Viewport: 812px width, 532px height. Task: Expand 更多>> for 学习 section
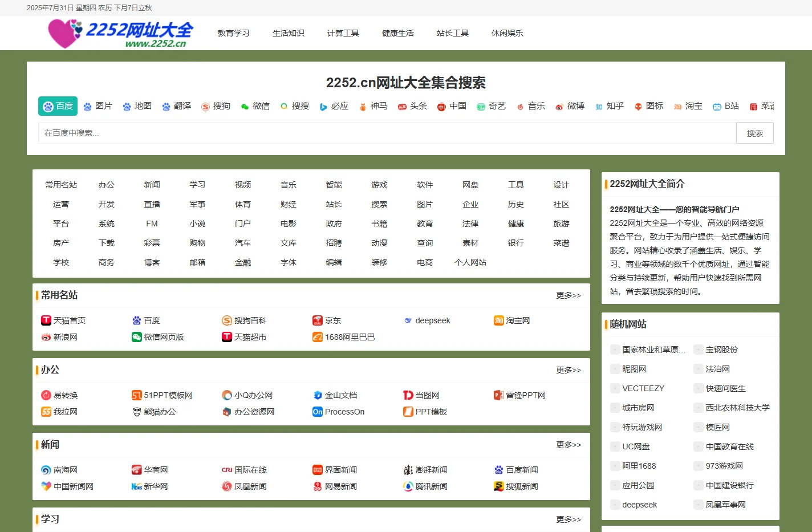[569, 519]
